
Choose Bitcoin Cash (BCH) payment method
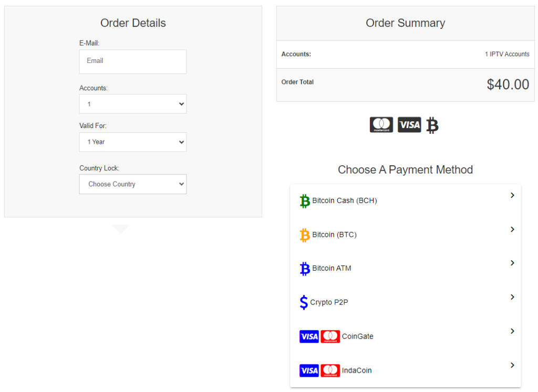(x=405, y=201)
